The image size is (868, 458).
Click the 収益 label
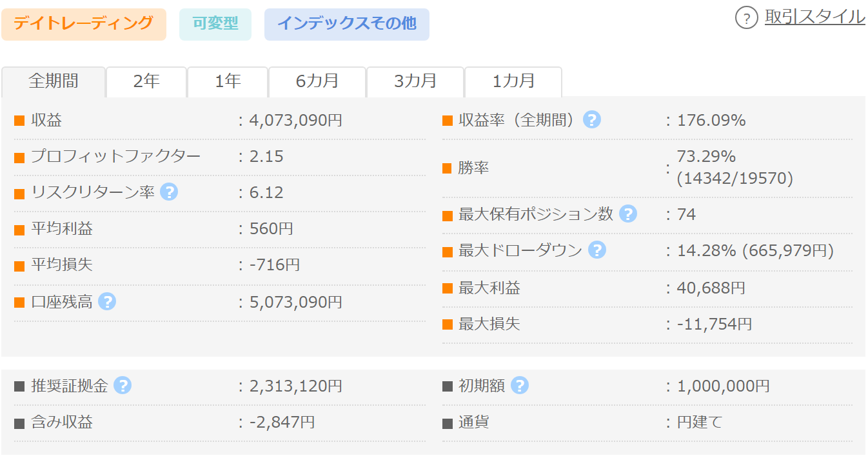tap(46, 121)
